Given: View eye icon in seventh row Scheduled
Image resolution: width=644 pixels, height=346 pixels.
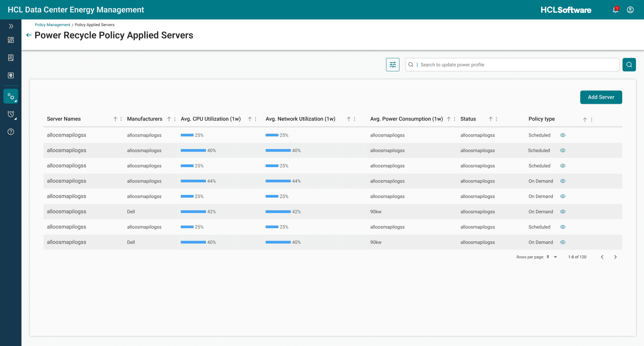Looking at the screenshot, I should click(x=563, y=227).
